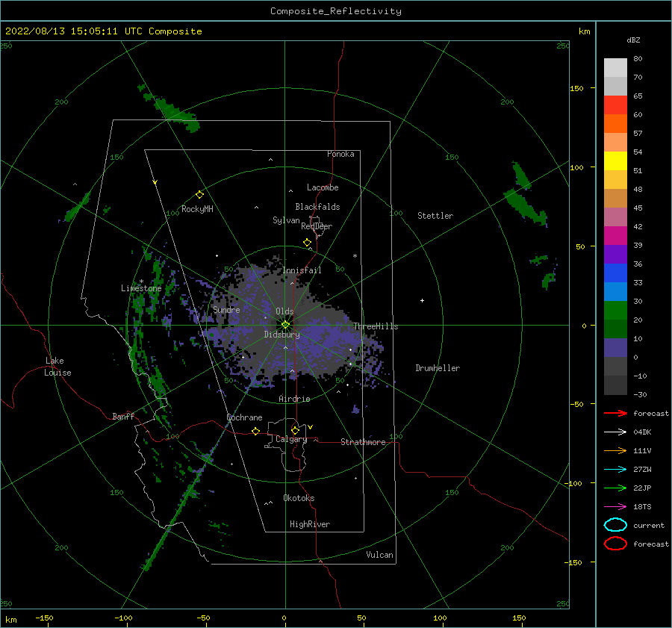672x628 pixels.
Task: Select the green 30 dBZ color band
Action: click(615, 310)
